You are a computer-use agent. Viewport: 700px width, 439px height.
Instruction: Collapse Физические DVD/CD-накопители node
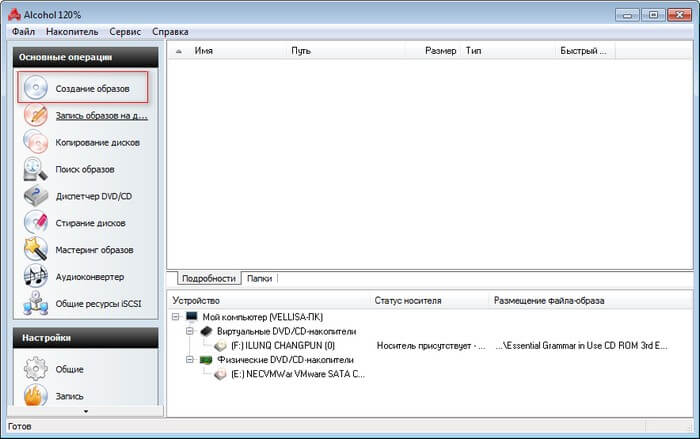click(x=190, y=360)
